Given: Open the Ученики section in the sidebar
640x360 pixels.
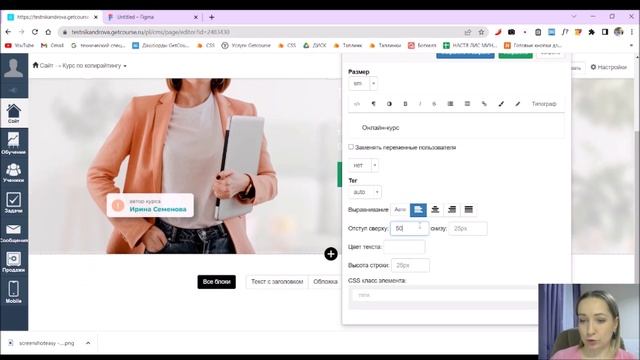Looking at the screenshot, I should (x=13, y=173).
